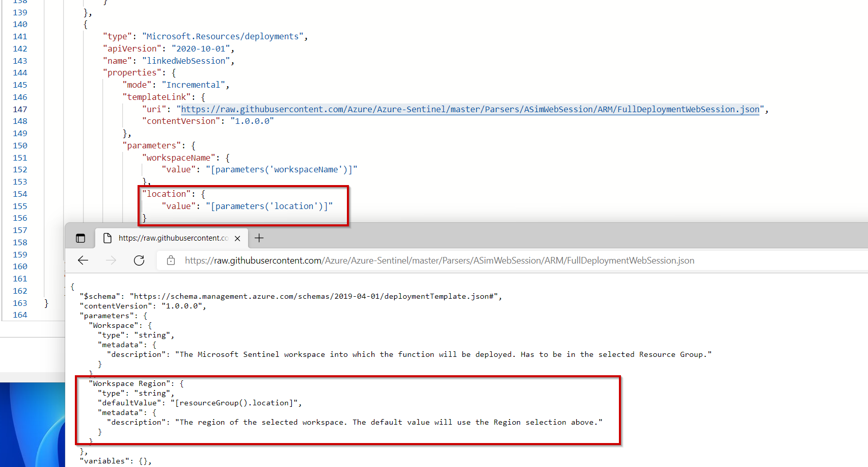Screen dimensions: 868x467
Task: Click the grayed-out forward navigation arrow
Action: (111, 261)
